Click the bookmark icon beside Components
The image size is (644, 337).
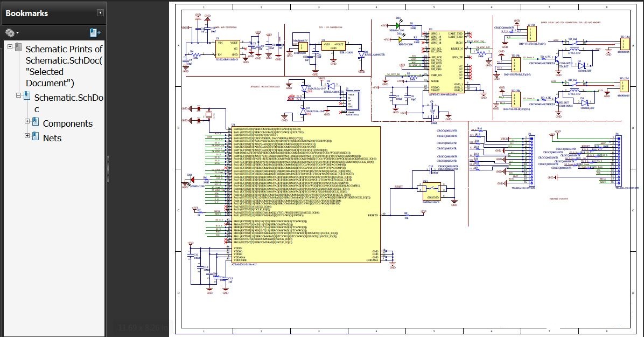(x=36, y=121)
